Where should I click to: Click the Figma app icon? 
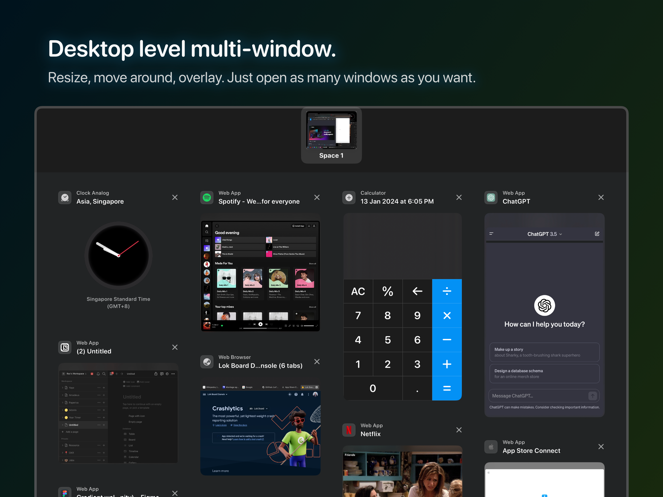65,492
